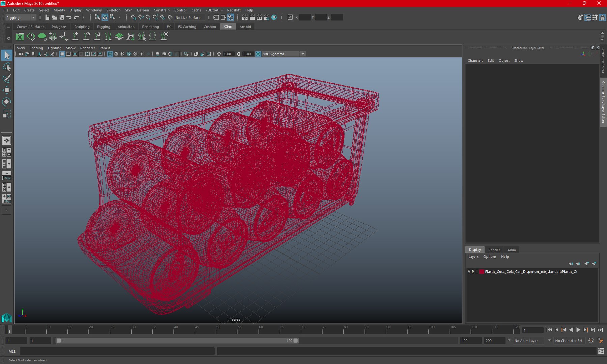Open the shelf options gear menu
Screen dimensions: 607x364
tap(9, 38)
